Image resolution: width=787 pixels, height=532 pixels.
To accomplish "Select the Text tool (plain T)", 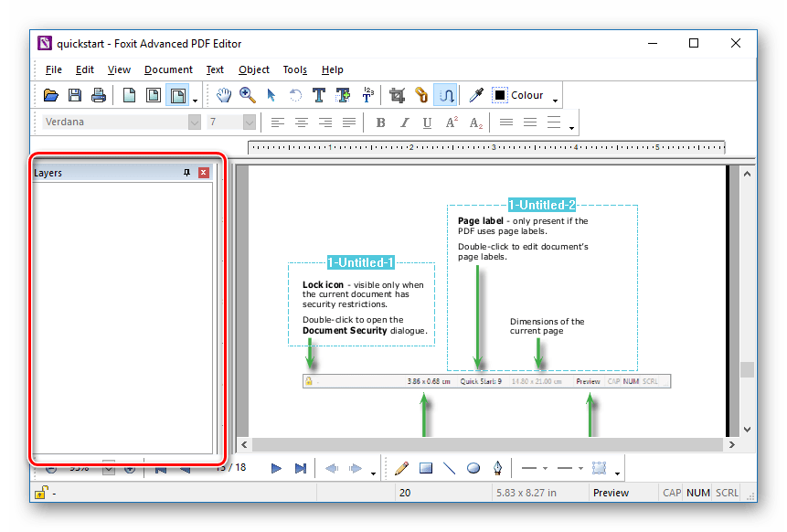I will point(319,95).
